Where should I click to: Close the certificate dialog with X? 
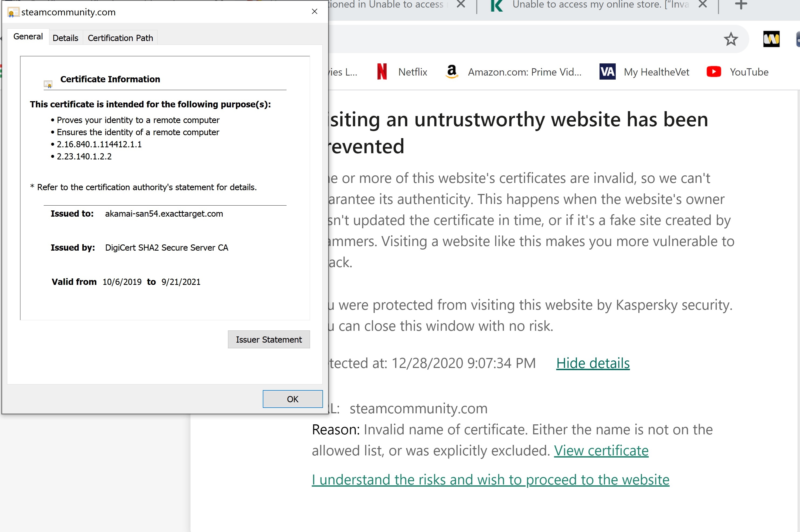[x=315, y=12]
